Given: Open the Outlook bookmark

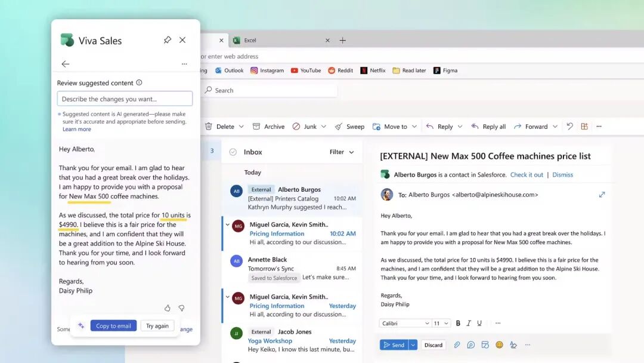Looking at the screenshot, I should (229, 70).
